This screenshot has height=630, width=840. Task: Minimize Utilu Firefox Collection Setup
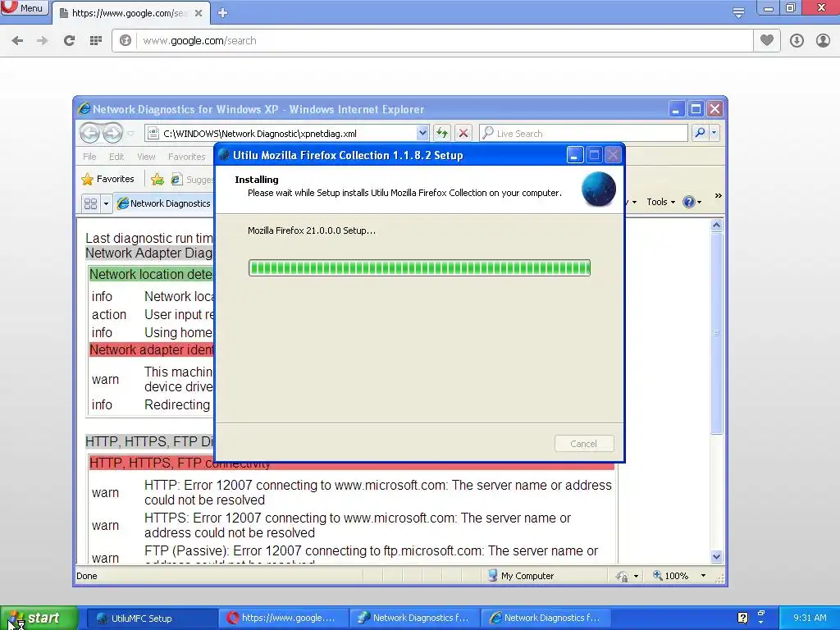click(574, 155)
